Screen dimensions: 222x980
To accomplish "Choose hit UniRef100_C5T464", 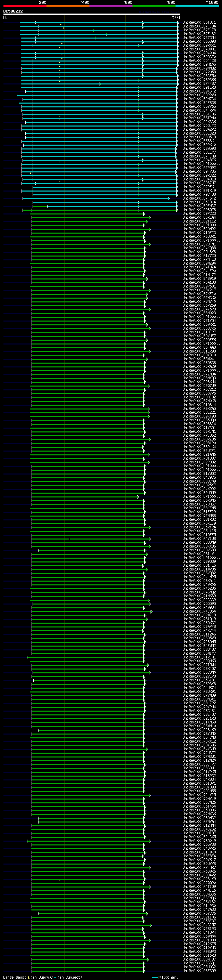I will click(199, 806).
